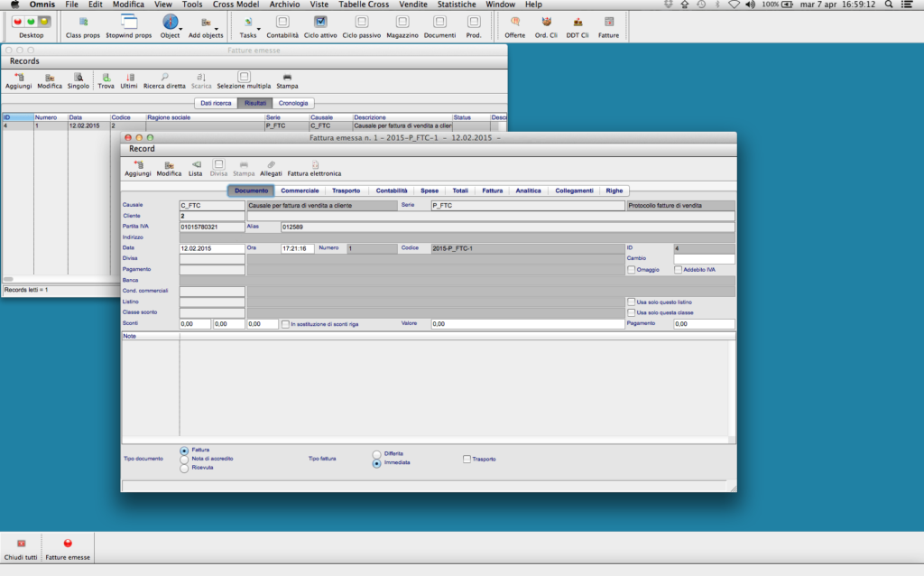This screenshot has width=924, height=576.
Task: Select the Differita radio button
Action: point(376,454)
